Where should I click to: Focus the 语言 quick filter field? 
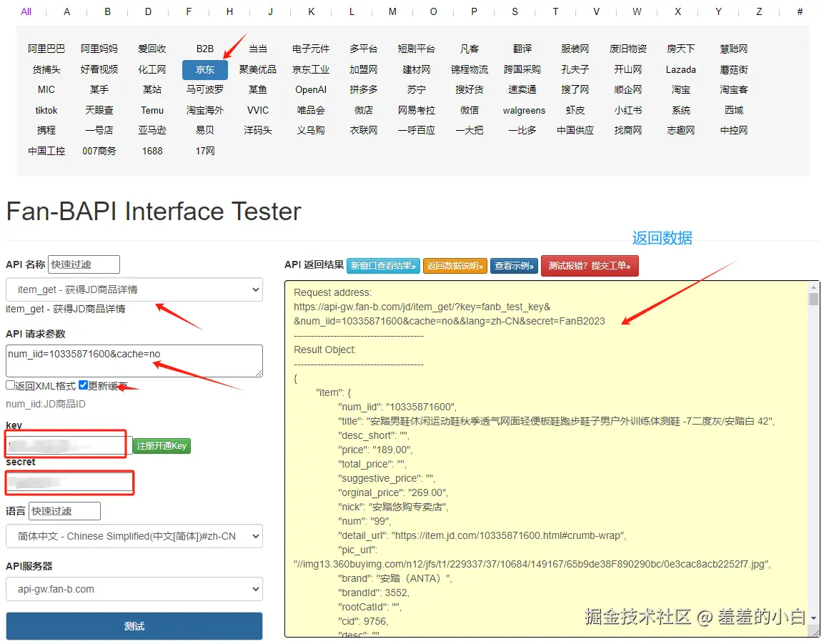tap(64, 511)
